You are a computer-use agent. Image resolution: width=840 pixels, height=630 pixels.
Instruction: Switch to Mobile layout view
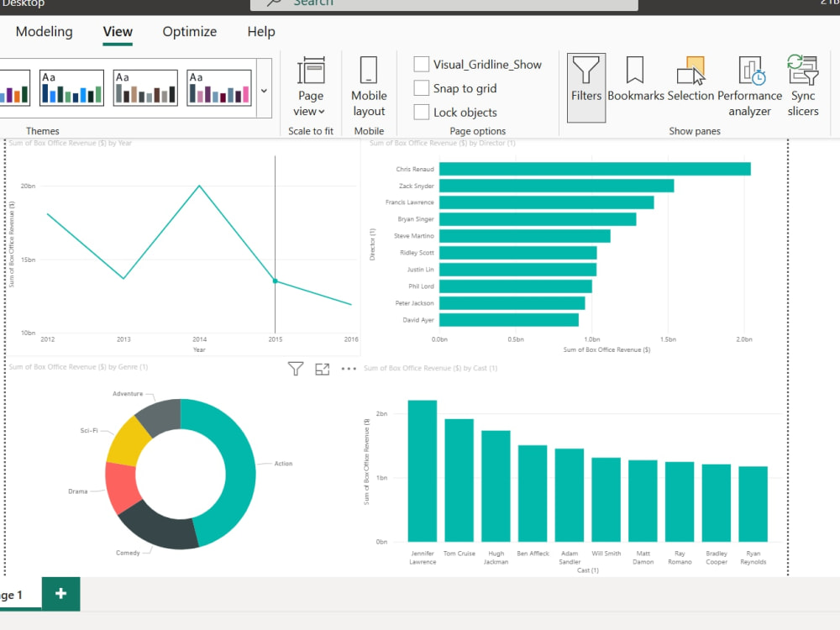[369, 87]
